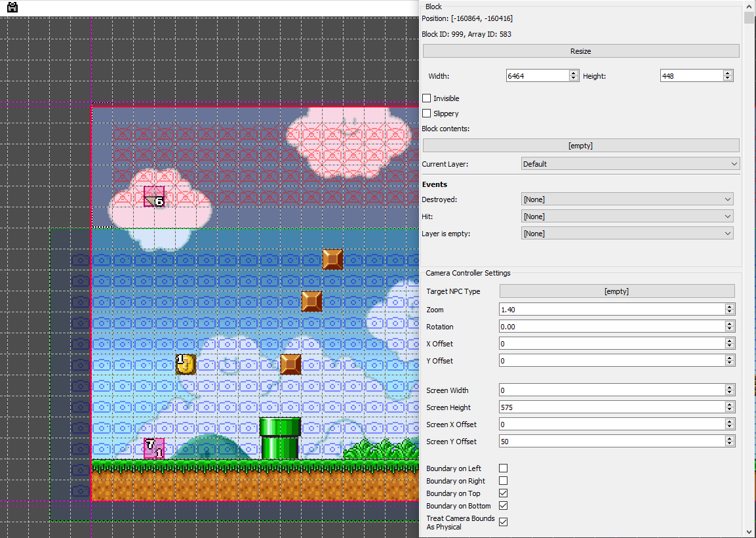The width and height of the screenshot is (756, 538).
Task: Click the Resize button
Action: tap(580, 51)
